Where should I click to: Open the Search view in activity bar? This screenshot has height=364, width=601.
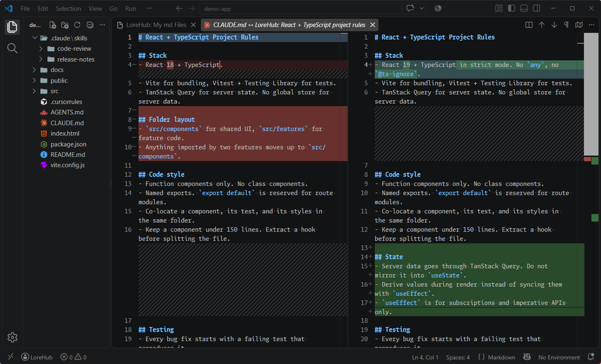(x=12, y=49)
